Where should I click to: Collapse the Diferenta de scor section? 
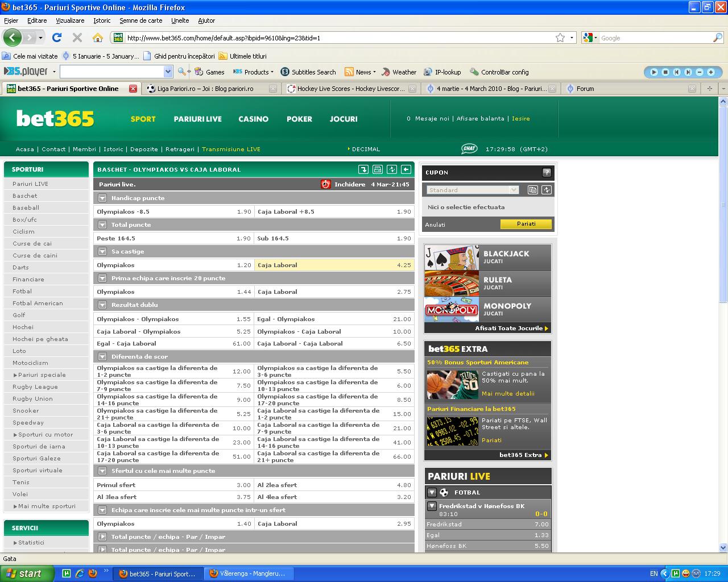coord(102,356)
